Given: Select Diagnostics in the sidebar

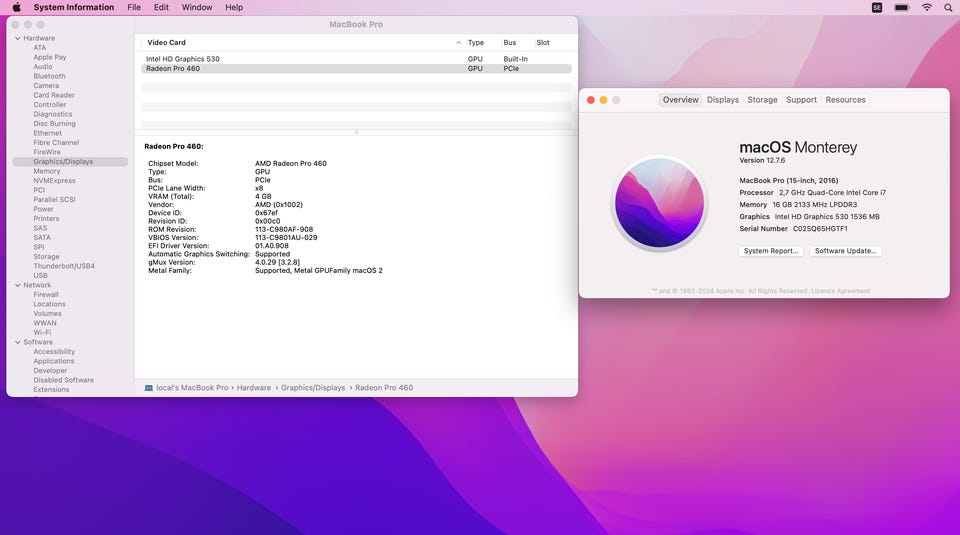Looking at the screenshot, I should (53, 114).
